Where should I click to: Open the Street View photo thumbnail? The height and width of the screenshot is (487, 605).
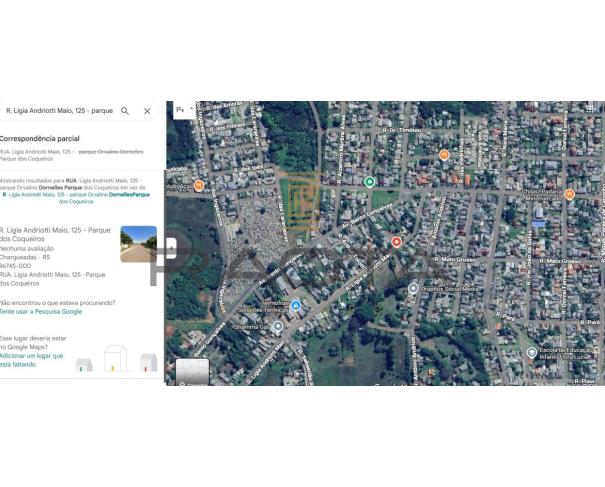pos(138,244)
